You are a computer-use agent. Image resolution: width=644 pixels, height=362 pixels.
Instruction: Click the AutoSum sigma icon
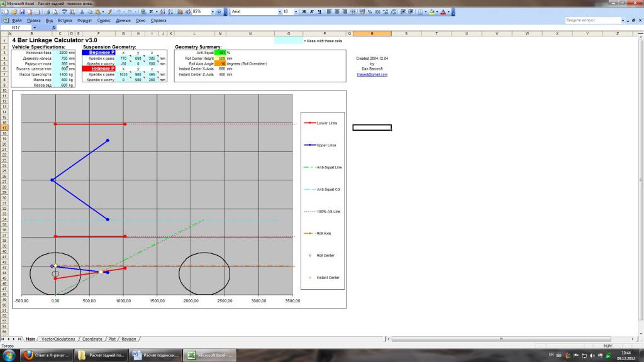pyautogui.click(x=152, y=12)
